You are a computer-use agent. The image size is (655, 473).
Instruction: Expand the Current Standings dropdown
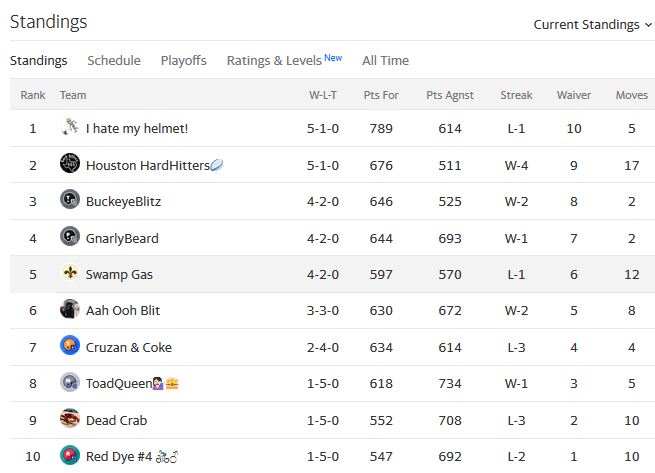(x=592, y=25)
